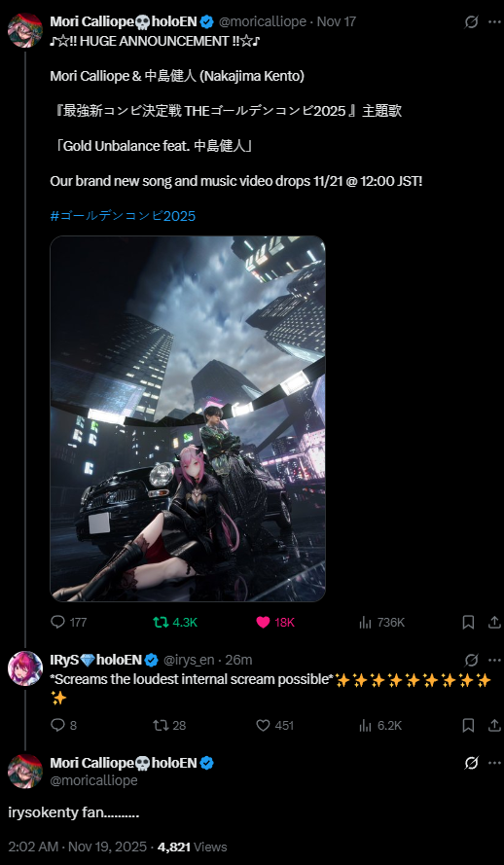This screenshot has height=865, width=504.
Task: Bookmark IRyS's reply tweet
Action: [468, 726]
